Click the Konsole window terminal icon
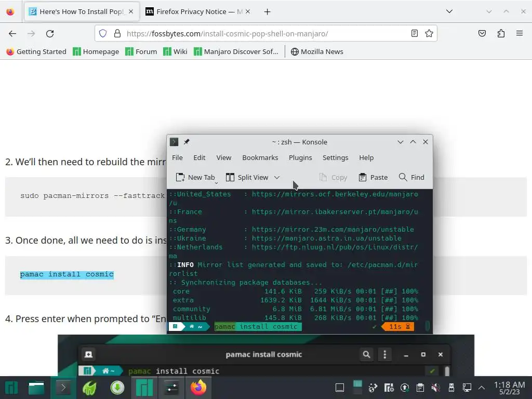532x399 pixels. click(x=174, y=142)
